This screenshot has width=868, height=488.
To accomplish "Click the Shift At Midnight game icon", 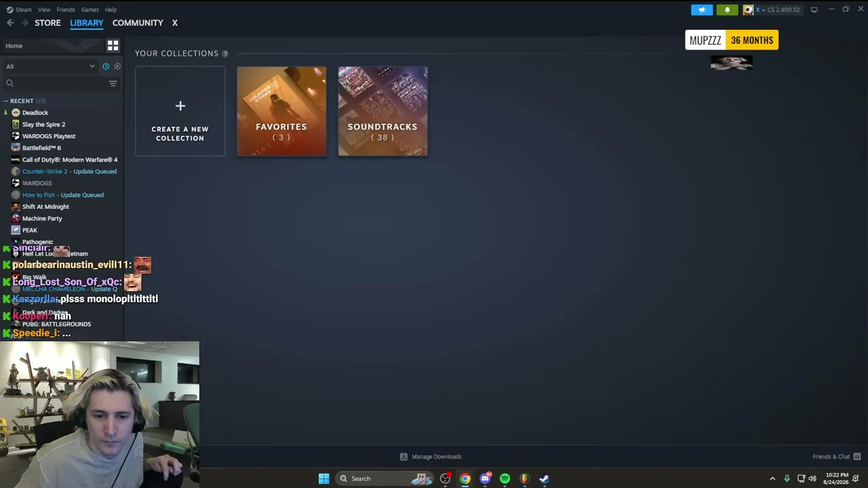I will 16,207.
